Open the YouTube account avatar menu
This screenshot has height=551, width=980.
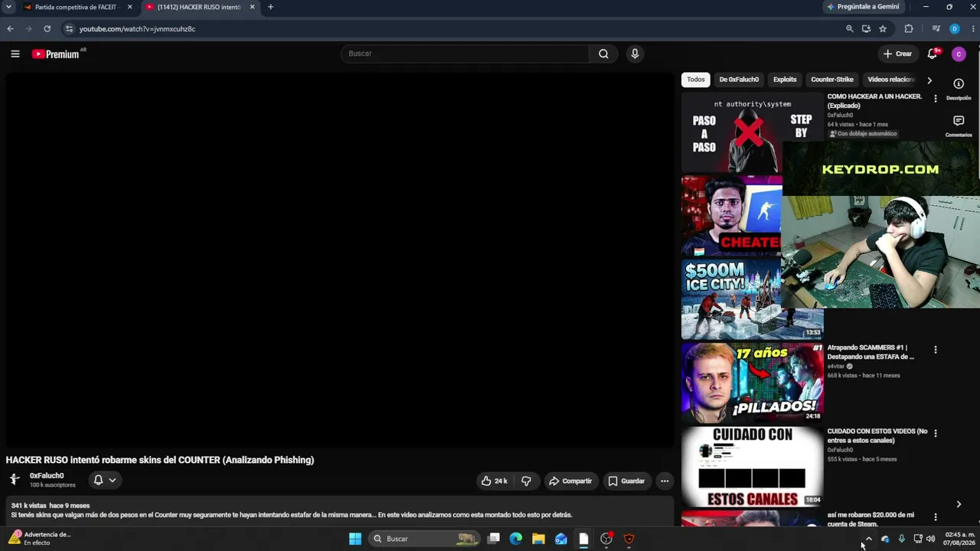pyautogui.click(x=959, y=54)
